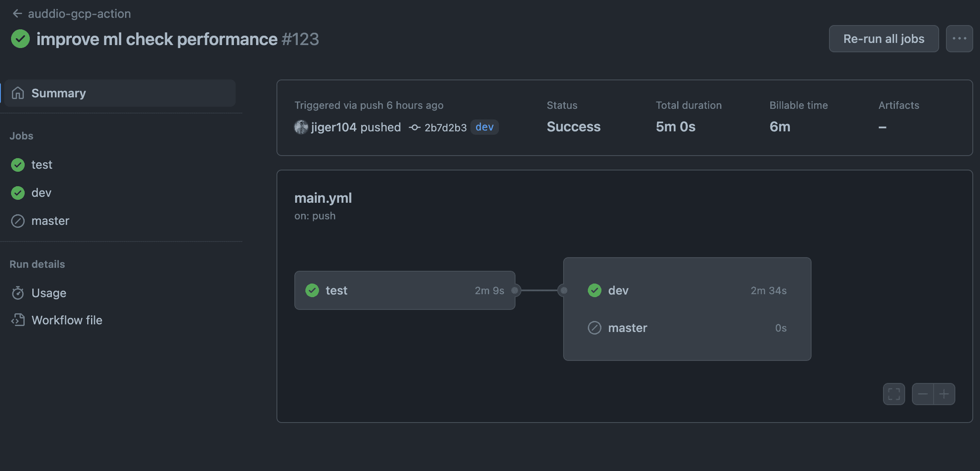Click skipped icon beside graph master job
980x471 pixels.
595,328
